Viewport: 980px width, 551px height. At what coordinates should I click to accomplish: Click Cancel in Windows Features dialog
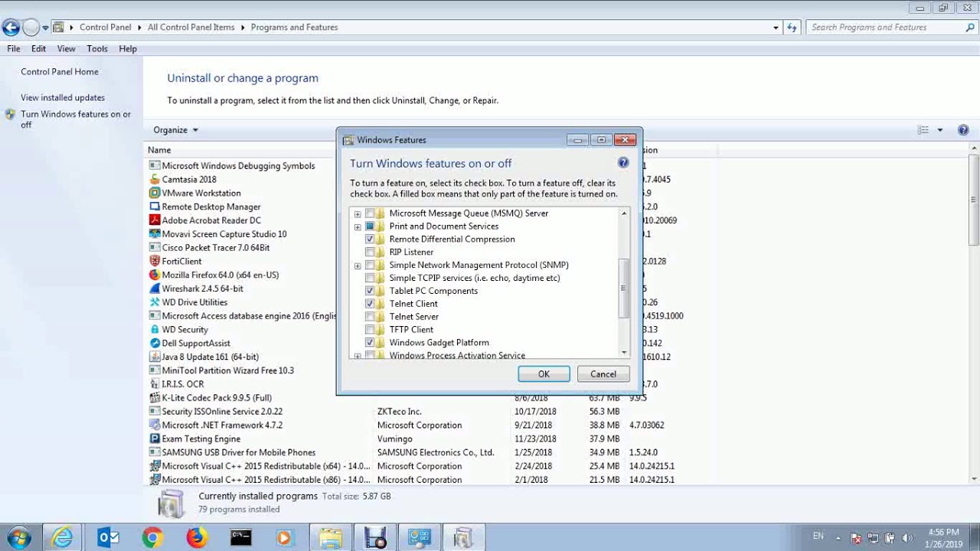(x=603, y=374)
